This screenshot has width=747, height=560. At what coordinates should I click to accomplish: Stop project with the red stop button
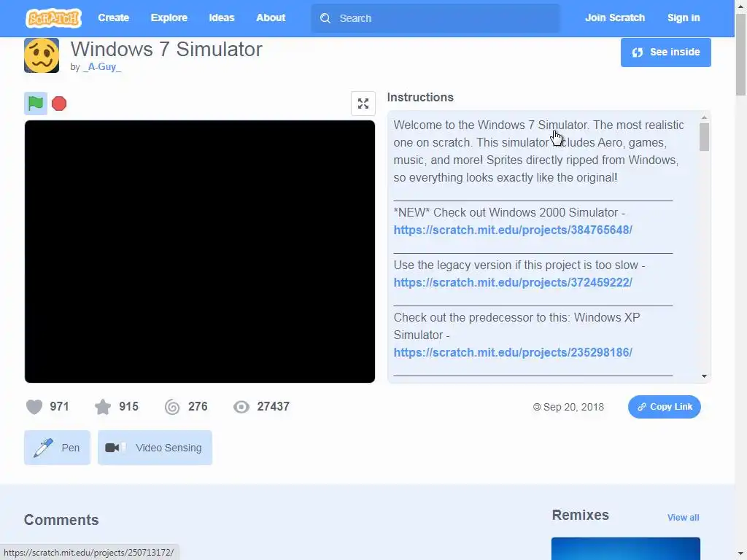[59, 104]
